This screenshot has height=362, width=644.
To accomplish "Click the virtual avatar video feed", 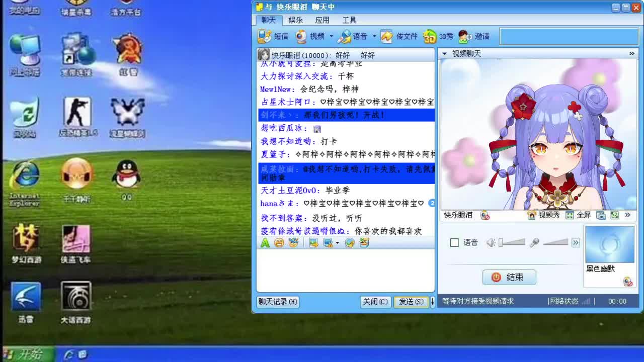I will 539,134.
